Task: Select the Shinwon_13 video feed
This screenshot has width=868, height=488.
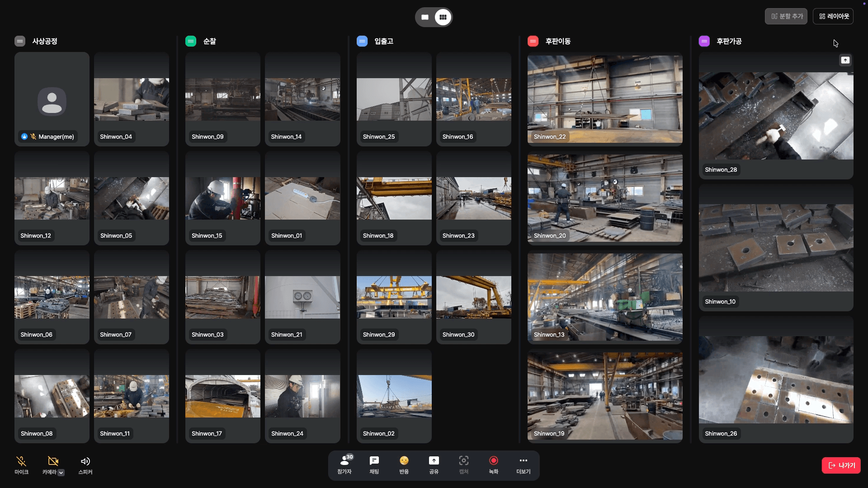Action: click(x=605, y=297)
